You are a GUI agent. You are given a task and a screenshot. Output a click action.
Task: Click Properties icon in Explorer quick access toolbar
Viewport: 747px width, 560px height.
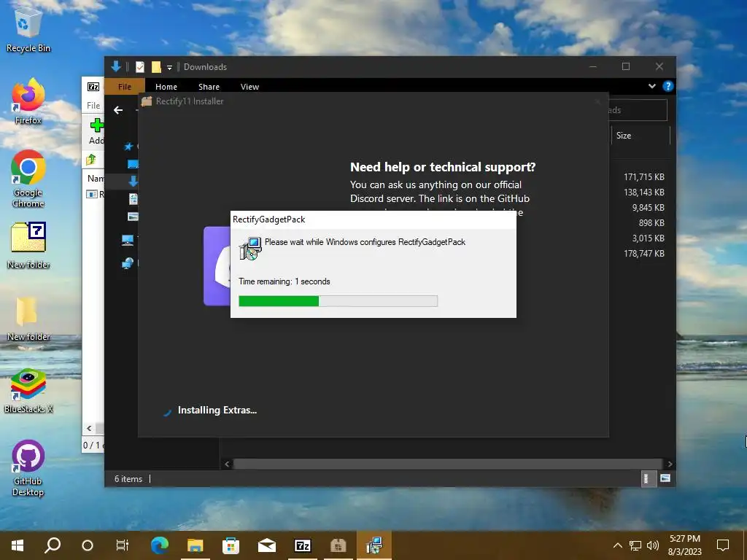click(x=139, y=67)
